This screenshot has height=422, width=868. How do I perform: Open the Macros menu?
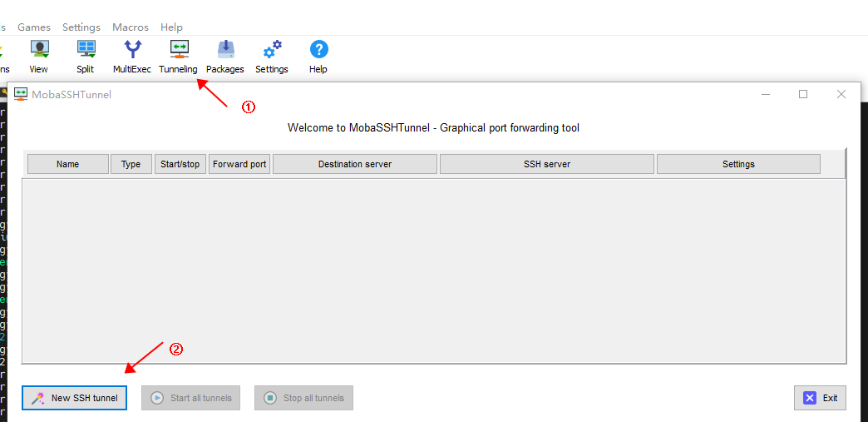[x=131, y=27]
